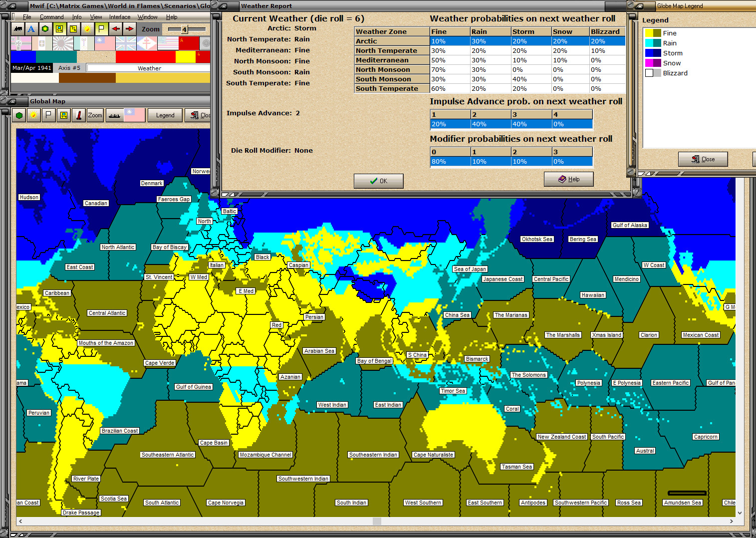Select the Arctic row in weather zone table
Viewport: 756px width, 538px height.
point(490,41)
